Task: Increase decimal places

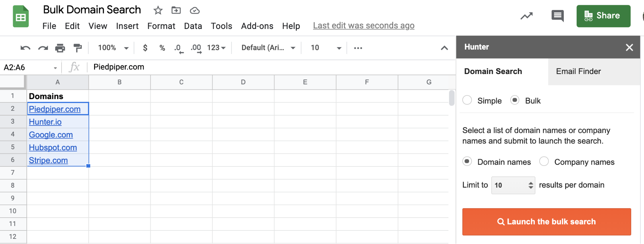Action: 196,48
